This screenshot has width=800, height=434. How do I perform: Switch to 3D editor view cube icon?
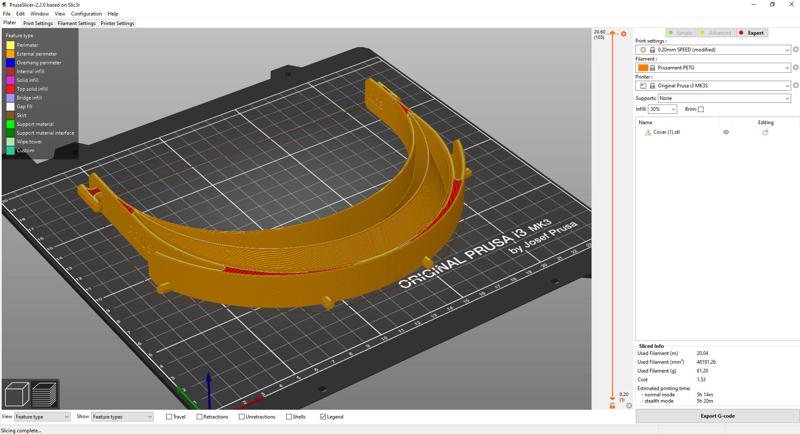[16, 394]
